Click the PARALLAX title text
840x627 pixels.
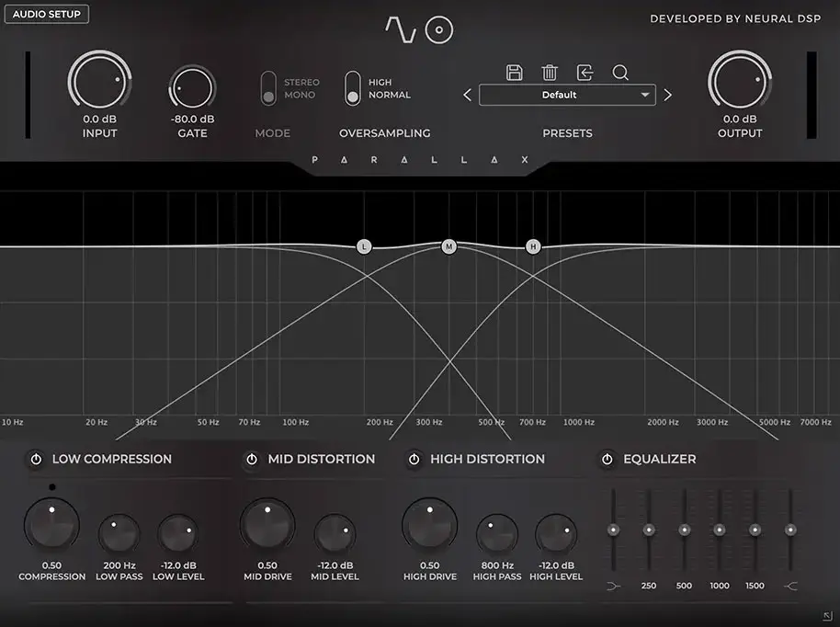(419, 160)
